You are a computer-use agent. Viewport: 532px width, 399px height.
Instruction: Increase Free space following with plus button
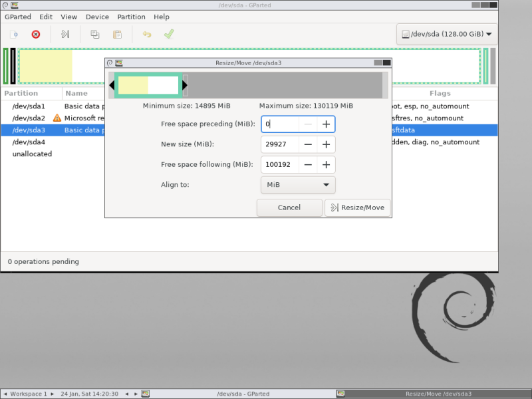(326, 164)
